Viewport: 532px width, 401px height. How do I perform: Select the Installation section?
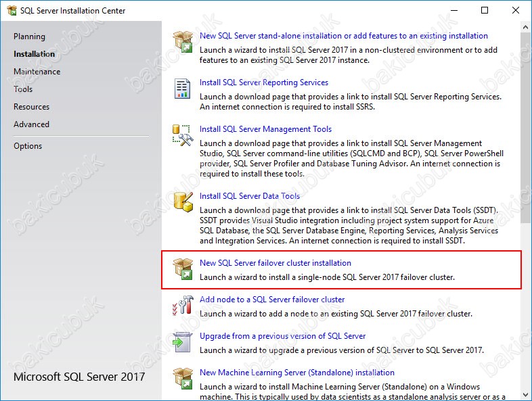pyautogui.click(x=34, y=54)
